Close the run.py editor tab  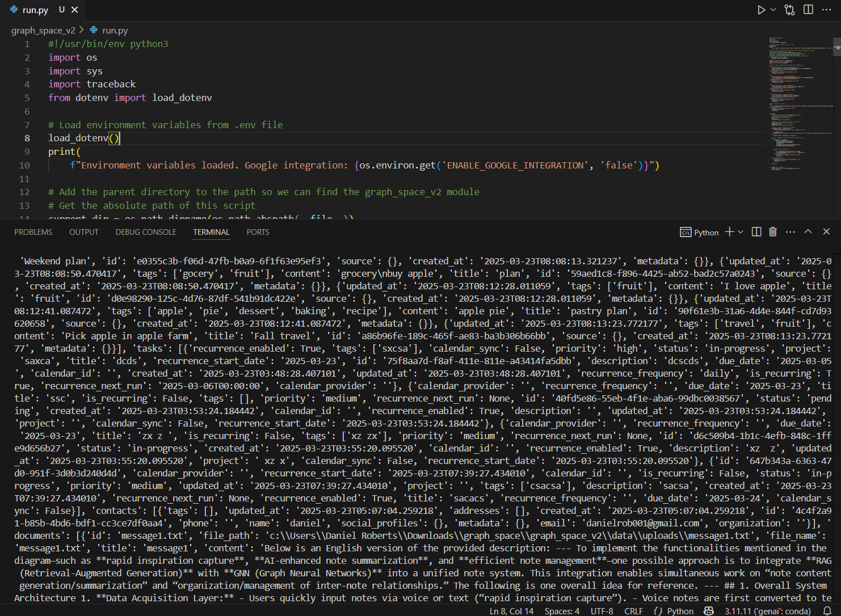(x=75, y=10)
